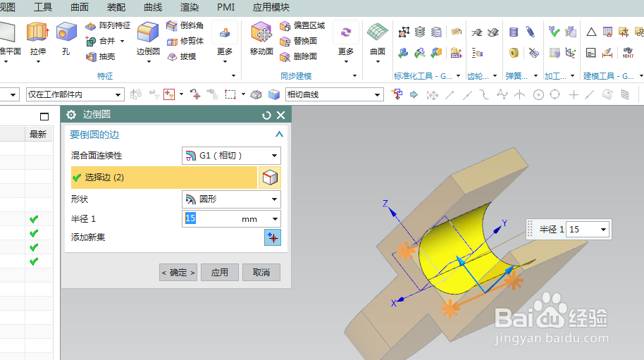Image resolution: width=644 pixels, height=360 pixels.
Task: Click the select edge cube icon
Action: 270,178
